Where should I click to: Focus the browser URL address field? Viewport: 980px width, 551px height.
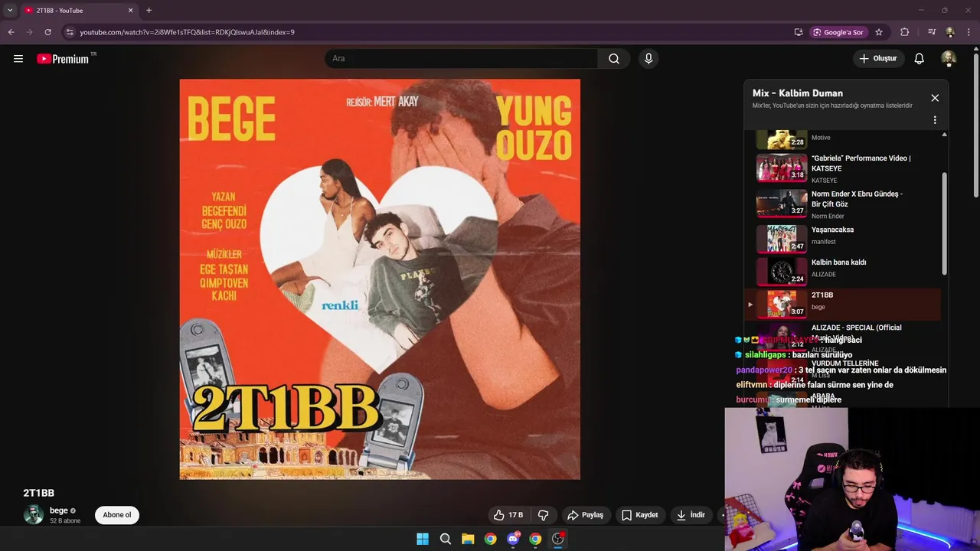pos(429,32)
